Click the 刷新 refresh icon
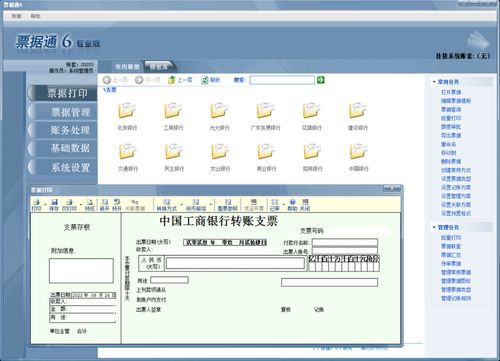The height and width of the screenshot is (361, 500). tap(205, 80)
